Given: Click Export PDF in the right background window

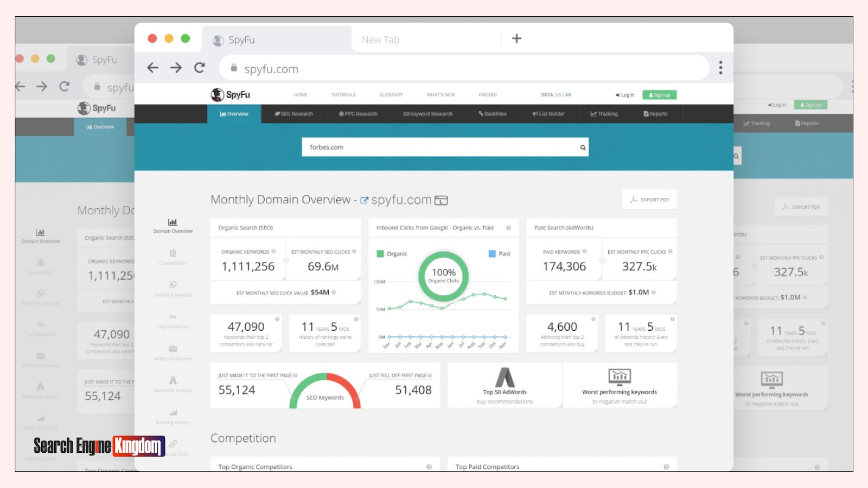Looking at the screenshot, I should coord(801,207).
